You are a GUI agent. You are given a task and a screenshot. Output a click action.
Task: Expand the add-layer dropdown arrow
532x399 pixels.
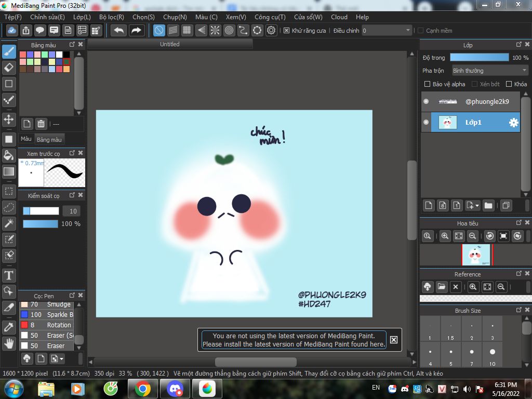[x=477, y=206]
